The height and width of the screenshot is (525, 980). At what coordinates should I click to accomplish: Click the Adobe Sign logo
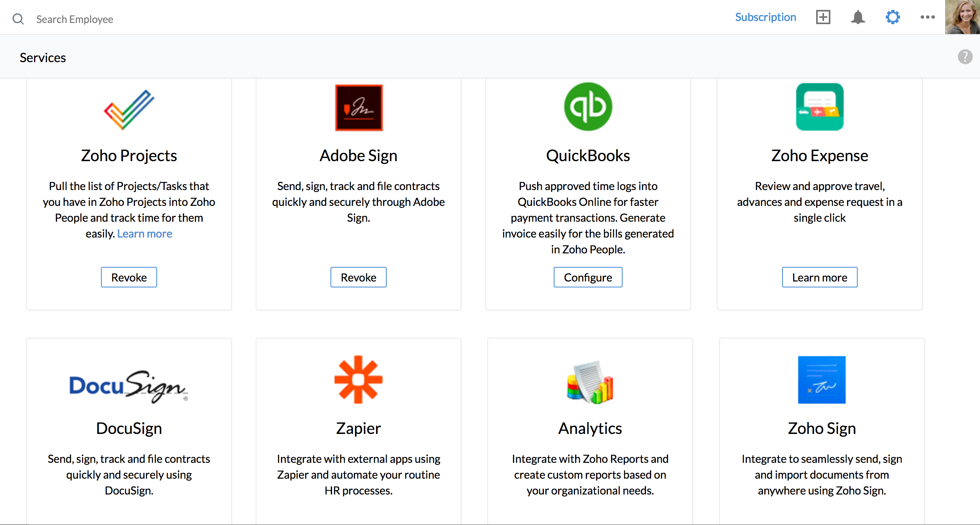359,108
